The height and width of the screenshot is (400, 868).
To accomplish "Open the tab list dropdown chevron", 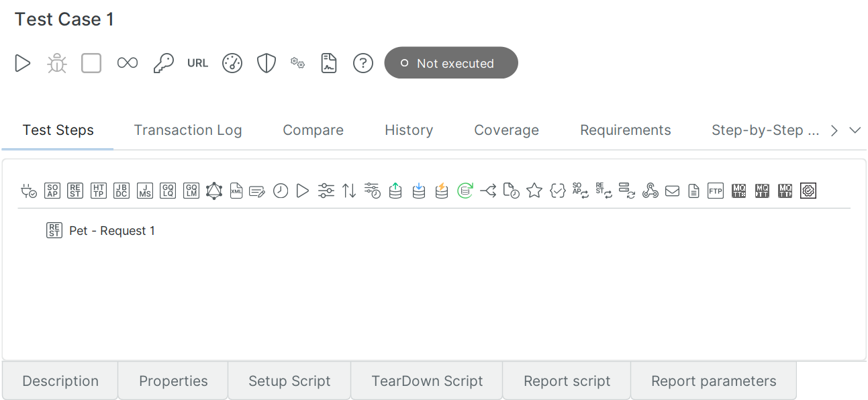I will click(x=855, y=130).
